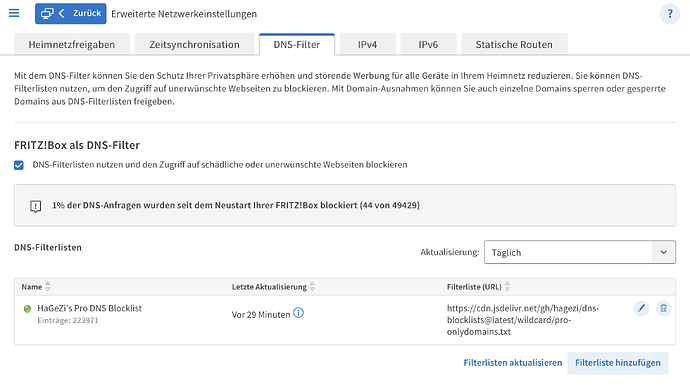This screenshot has height=391, width=690.
Task: Open the hamburger main menu
Action: tap(14, 13)
